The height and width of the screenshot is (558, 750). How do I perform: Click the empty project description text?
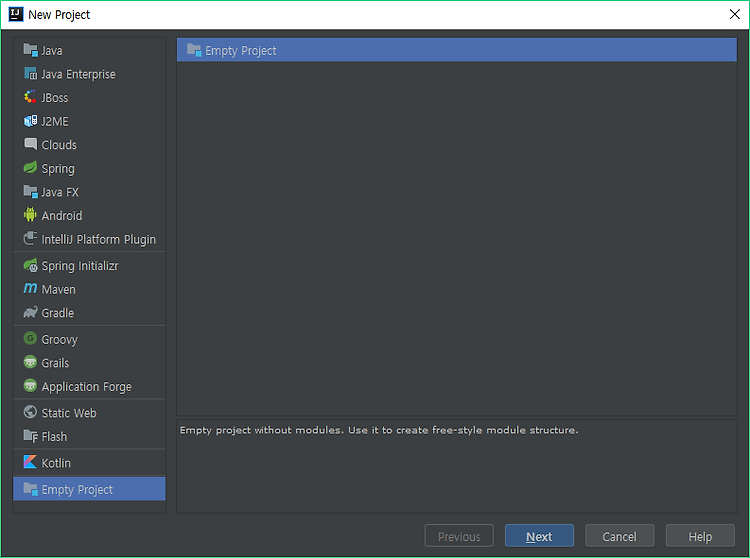[x=379, y=430]
